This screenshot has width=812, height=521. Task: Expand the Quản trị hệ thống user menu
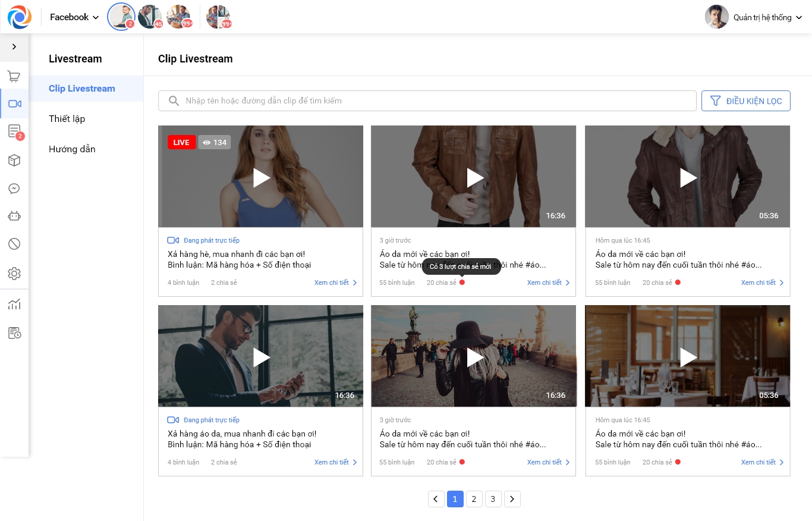tap(767, 17)
